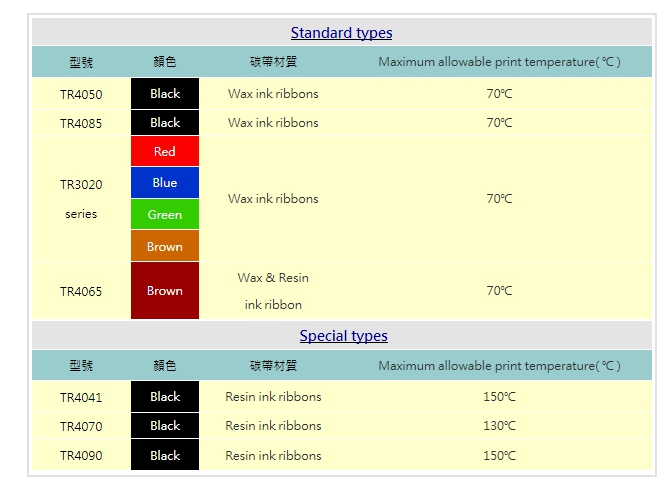Viewport: 672px width, 493px height.
Task: Click Resin ink ribbons in TR4041 row
Action: 273,397
